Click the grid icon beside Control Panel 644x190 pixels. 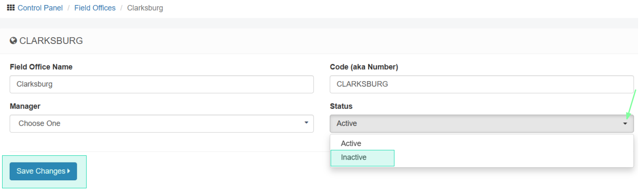click(11, 8)
